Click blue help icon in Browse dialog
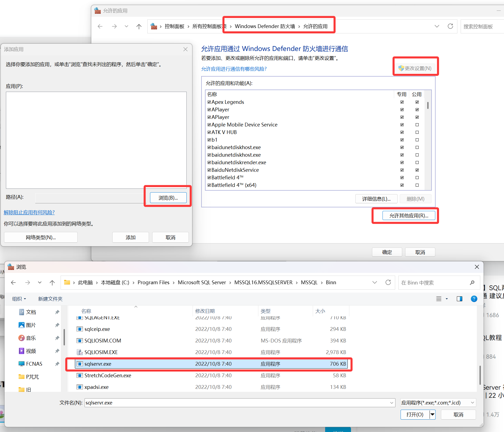 [x=474, y=299]
